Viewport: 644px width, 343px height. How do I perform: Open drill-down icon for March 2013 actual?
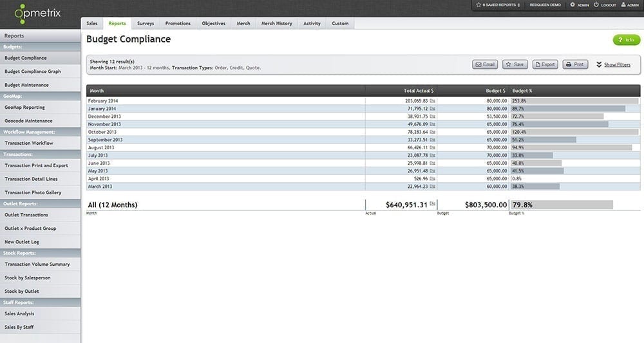pyautogui.click(x=433, y=187)
